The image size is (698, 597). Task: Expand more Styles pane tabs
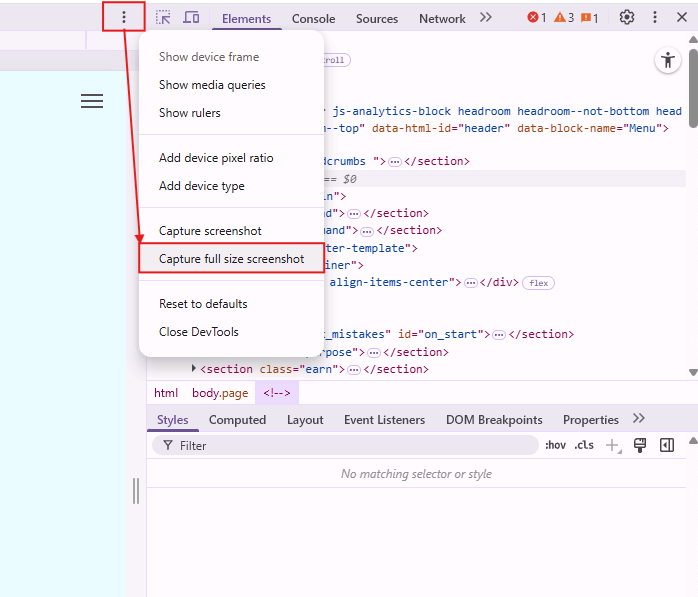point(639,419)
